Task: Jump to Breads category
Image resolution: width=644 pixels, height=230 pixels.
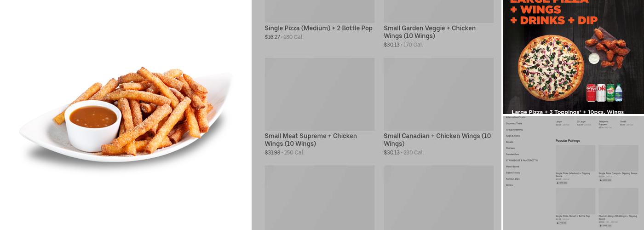Action: [509, 142]
